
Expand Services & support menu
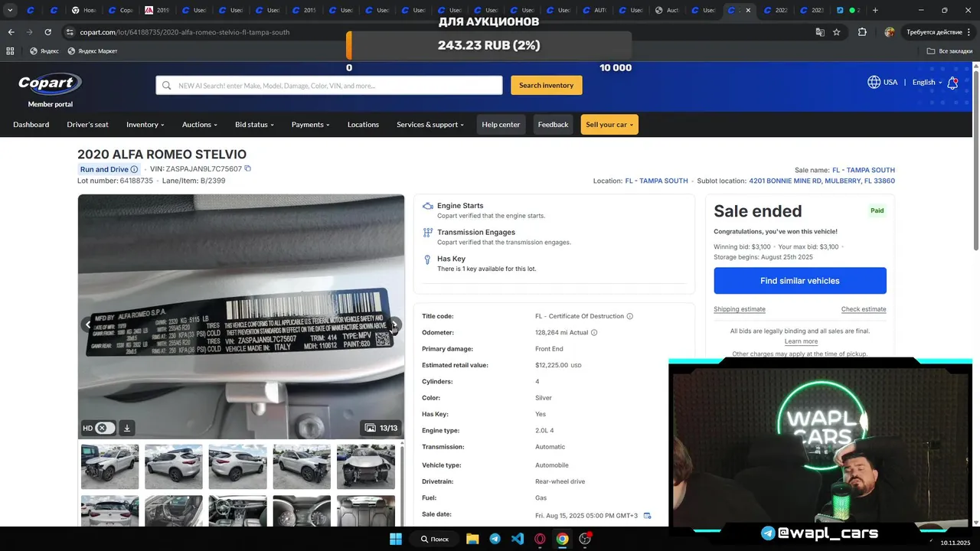pos(430,125)
